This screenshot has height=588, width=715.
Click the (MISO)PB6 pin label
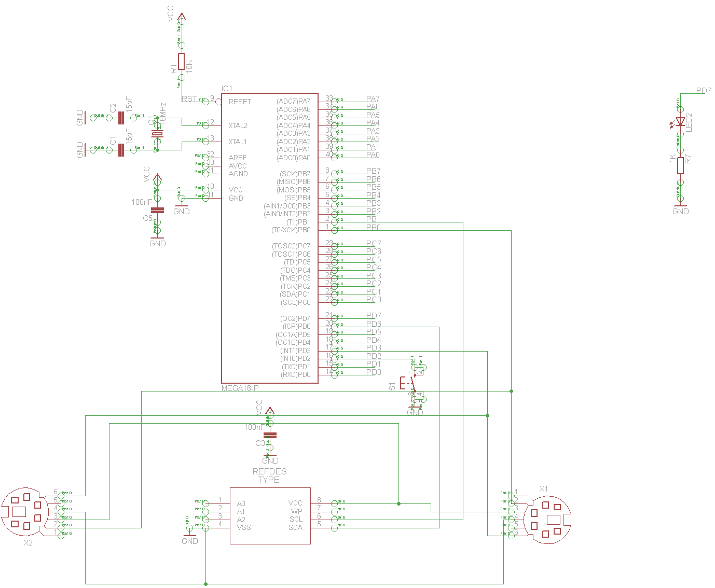pyautogui.click(x=294, y=181)
